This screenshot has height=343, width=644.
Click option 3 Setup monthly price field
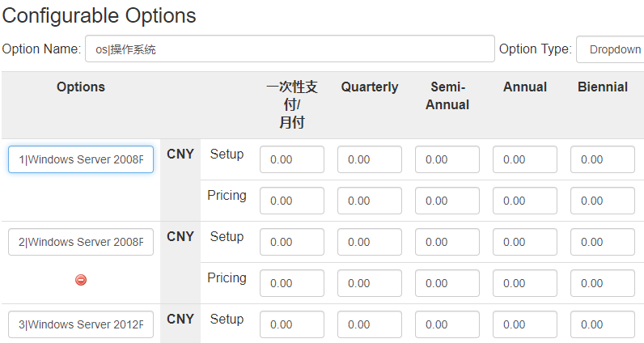click(x=292, y=324)
